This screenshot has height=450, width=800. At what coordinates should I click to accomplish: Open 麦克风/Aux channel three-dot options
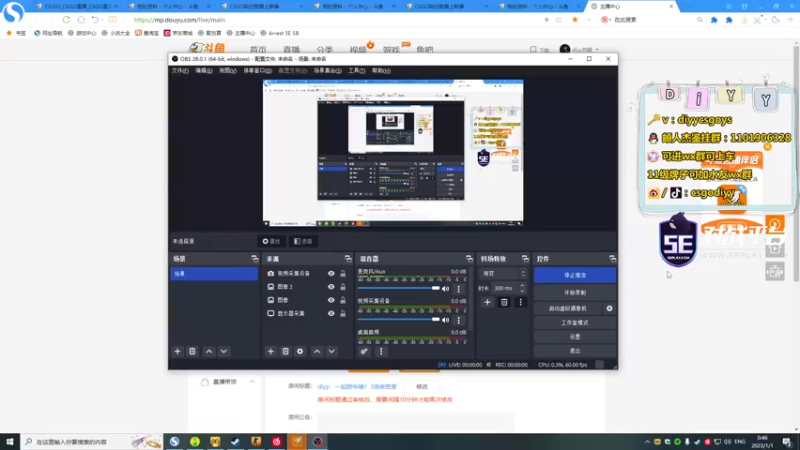click(x=458, y=289)
